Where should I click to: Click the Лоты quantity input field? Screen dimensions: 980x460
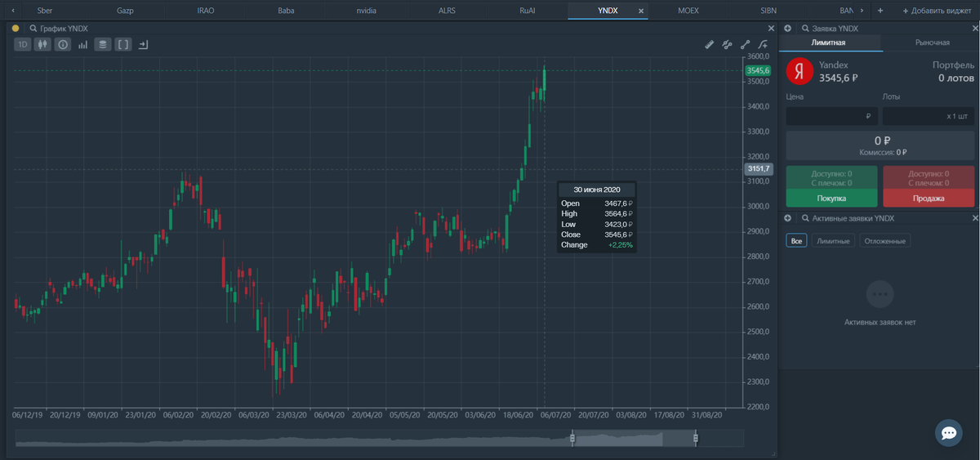click(929, 116)
